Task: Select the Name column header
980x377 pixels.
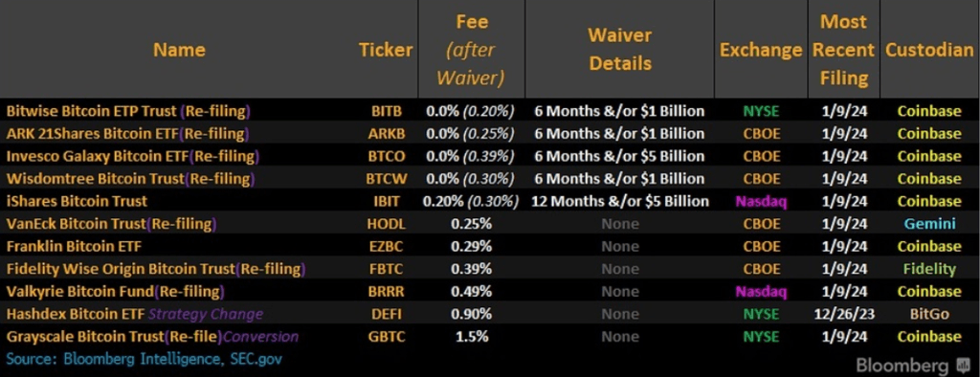Action: pos(179,50)
